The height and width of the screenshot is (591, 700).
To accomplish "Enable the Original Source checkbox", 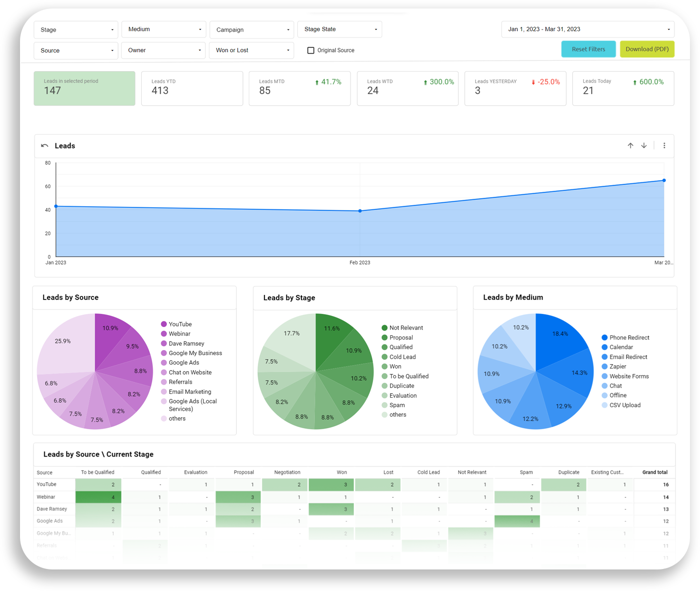I will [x=311, y=50].
